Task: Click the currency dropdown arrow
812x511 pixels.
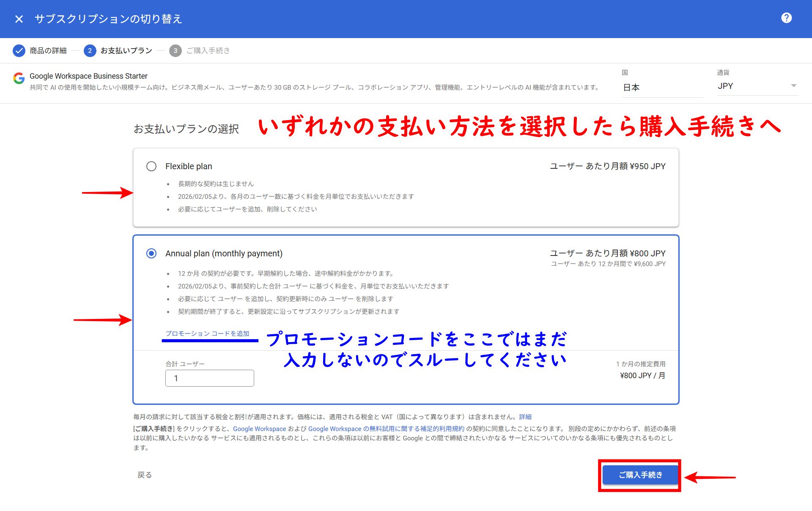Action: point(793,86)
